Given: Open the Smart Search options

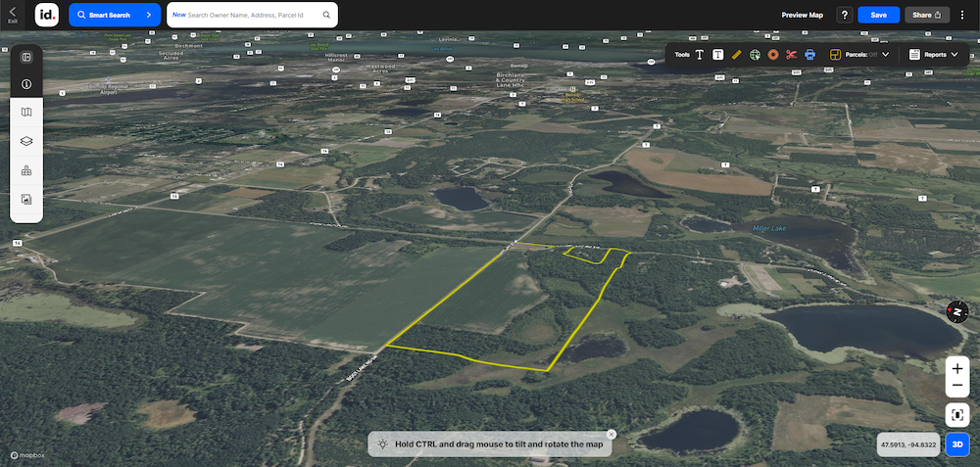Looking at the screenshot, I should pos(115,15).
